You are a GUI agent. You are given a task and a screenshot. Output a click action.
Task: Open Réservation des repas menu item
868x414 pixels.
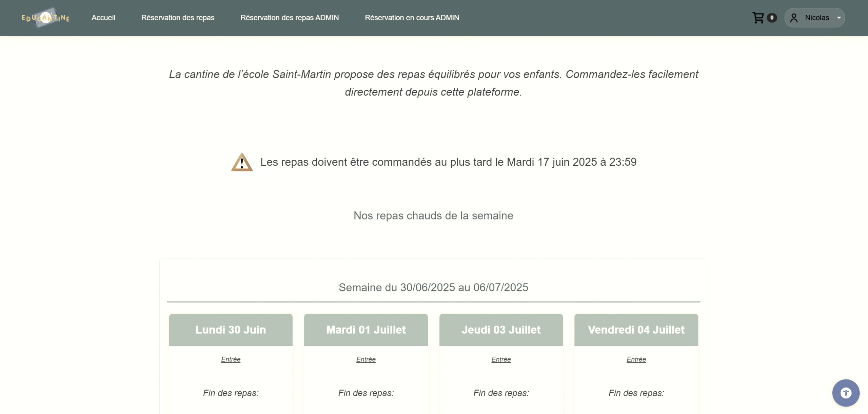click(178, 18)
